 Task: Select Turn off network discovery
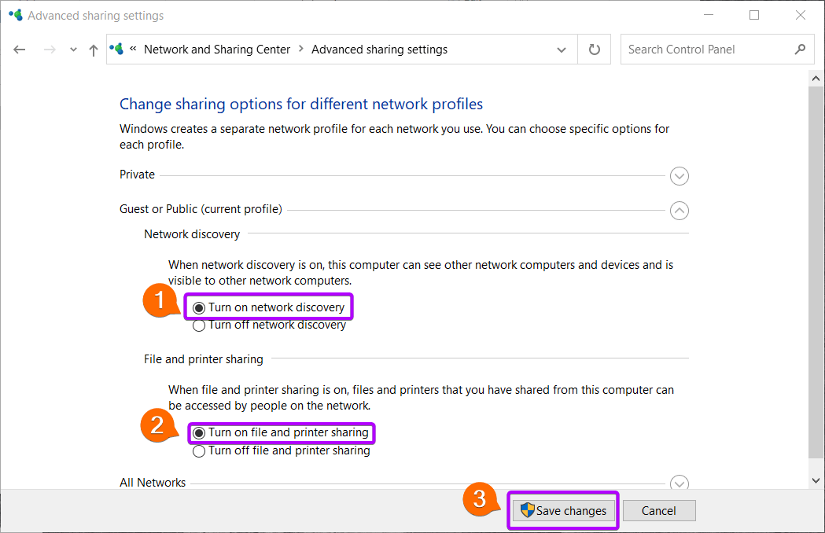tap(269, 325)
